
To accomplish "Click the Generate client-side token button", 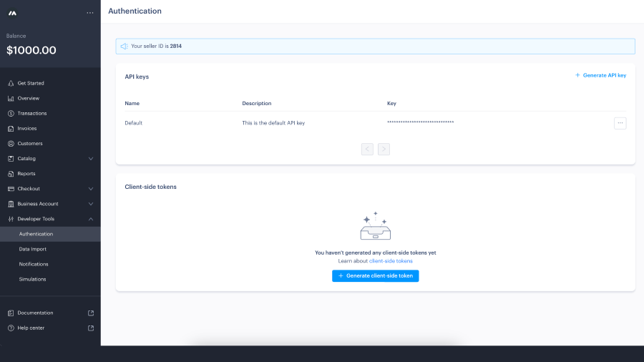I will tap(375, 275).
